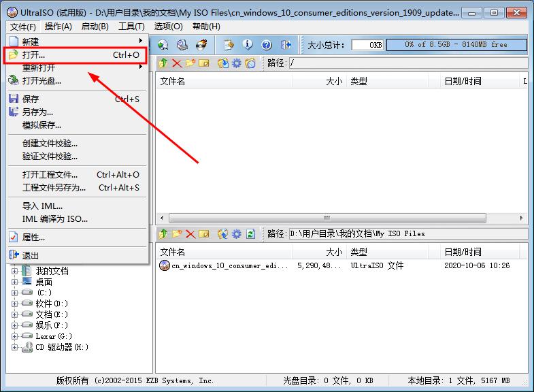Expand the Lexar (G:) drive node

pyautogui.click(x=14, y=336)
